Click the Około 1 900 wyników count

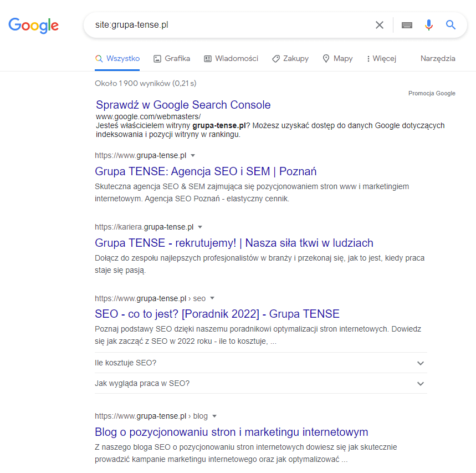point(145,83)
